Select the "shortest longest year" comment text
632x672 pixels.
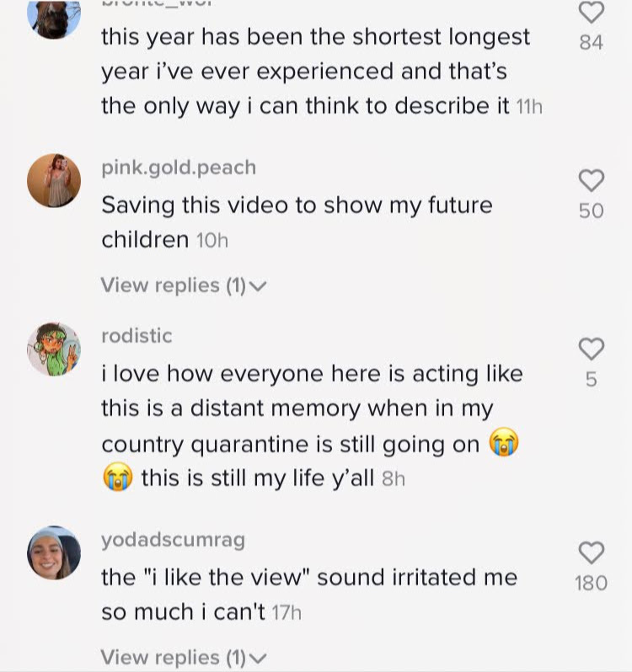(315, 72)
